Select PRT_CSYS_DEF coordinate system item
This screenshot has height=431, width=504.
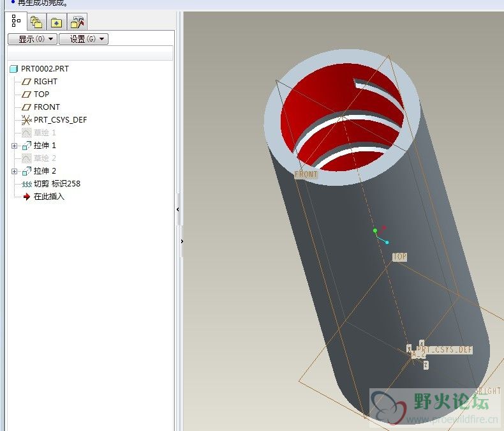[x=60, y=119]
